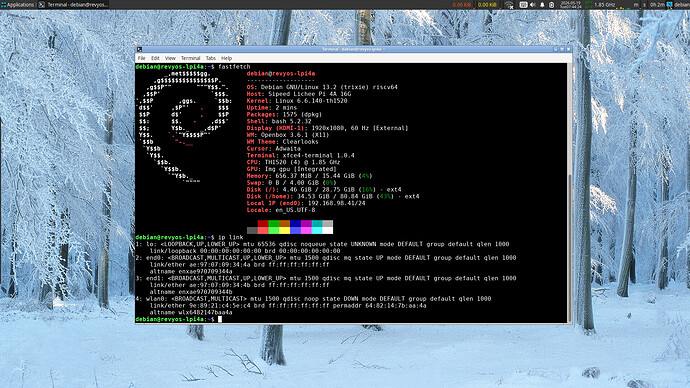Click the 'ip link' command text
Screen dimensions: 690x388
click(231, 238)
